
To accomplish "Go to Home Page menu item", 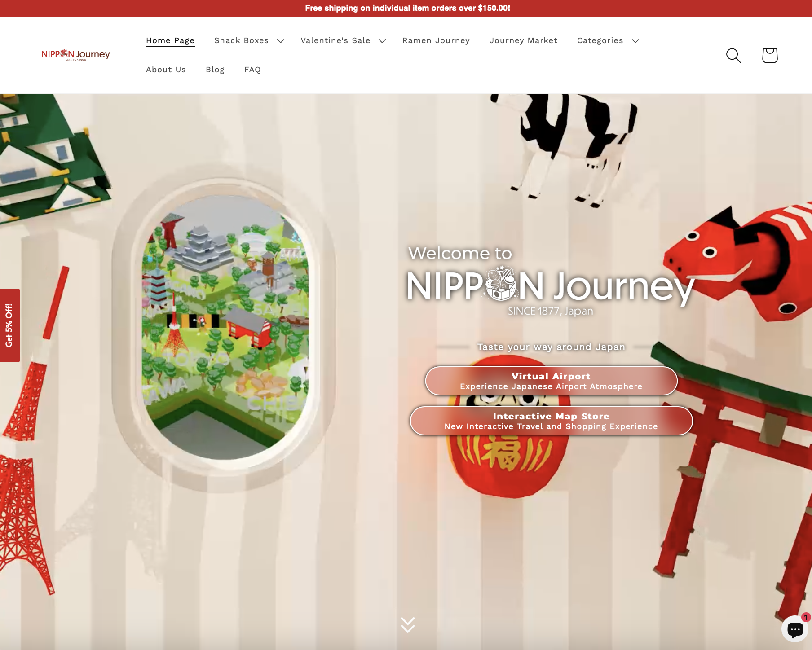I will pos(170,40).
